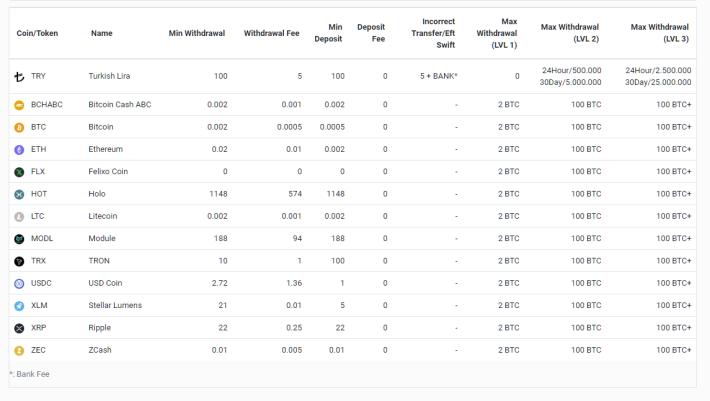Click the blue XLM Stellar icon
Screen dimensions: 710x401
(x=19, y=306)
